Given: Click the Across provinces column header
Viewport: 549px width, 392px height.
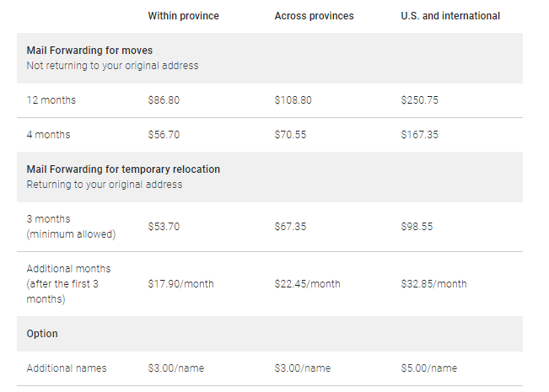Looking at the screenshot, I should click(x=314, y=16).
